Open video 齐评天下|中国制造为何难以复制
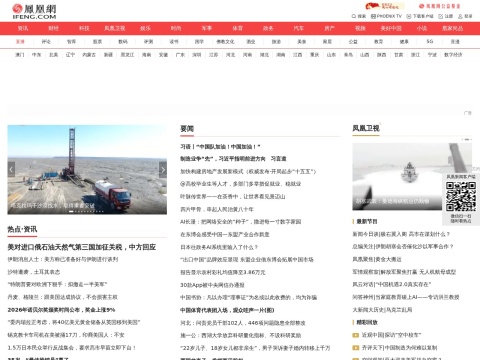 (x=399, y=348)
